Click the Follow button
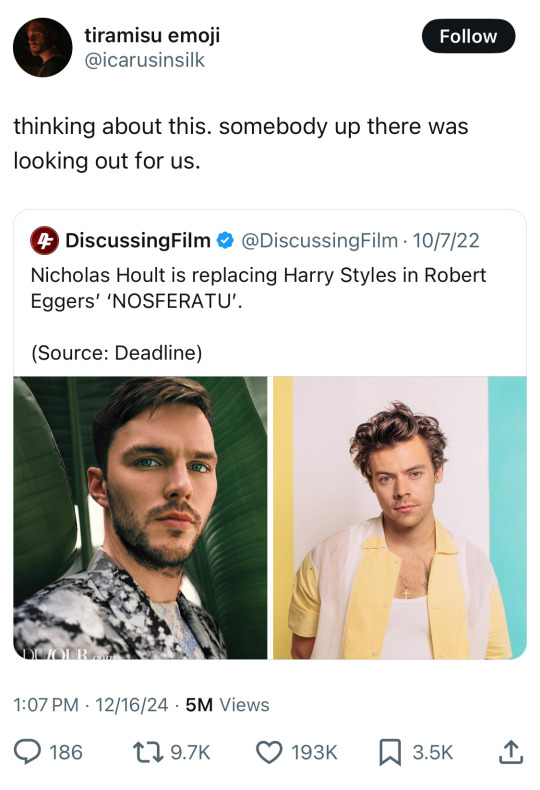540x790 pixels. click(x=468, y=36)
